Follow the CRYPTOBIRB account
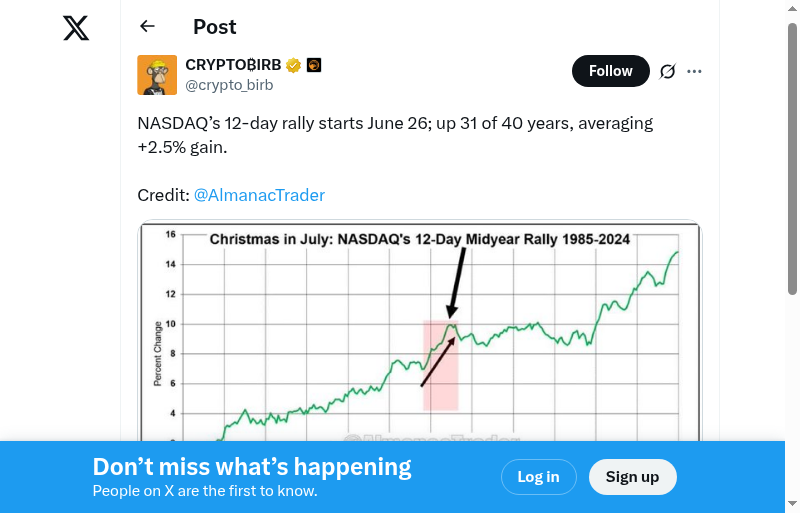The height and width of the screenshot is (513, 800). [x=610, y=71]
